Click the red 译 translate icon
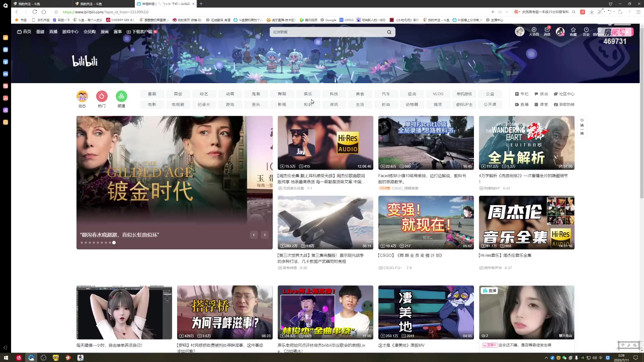The height and width of the screenshot is (362, 644). click(x=583, y=12)
